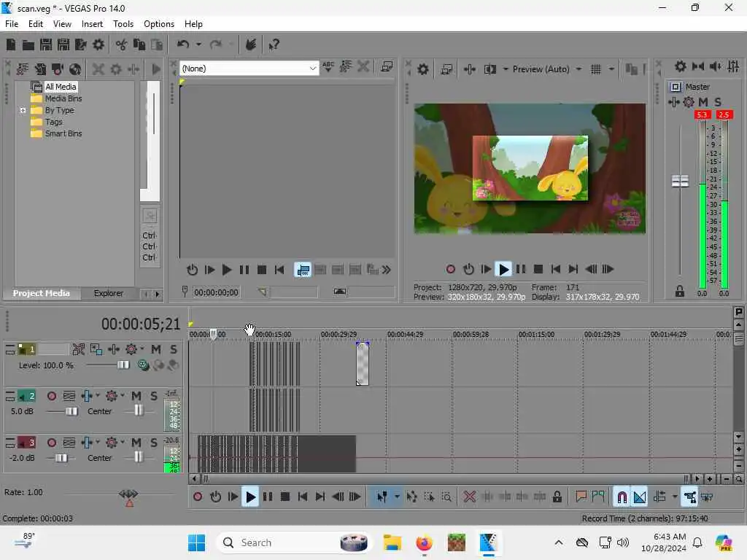Switch to the Explorer tab
747x560 pixels.
(x=108, y=293)
